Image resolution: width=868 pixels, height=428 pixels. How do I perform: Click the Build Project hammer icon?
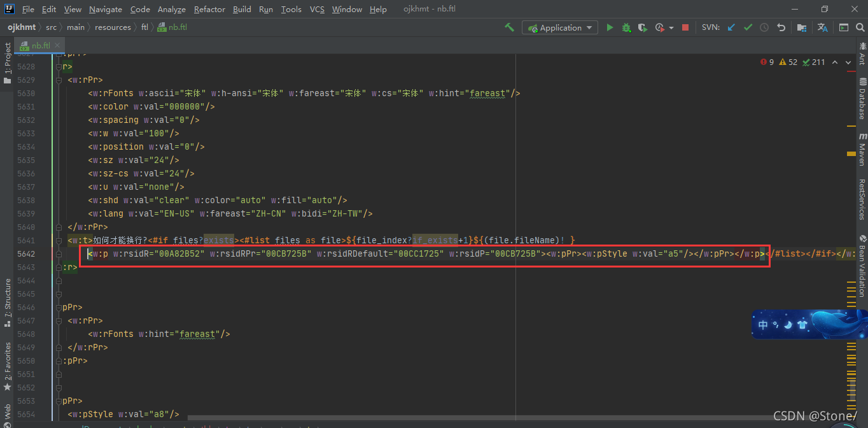[x=509, y=27]
